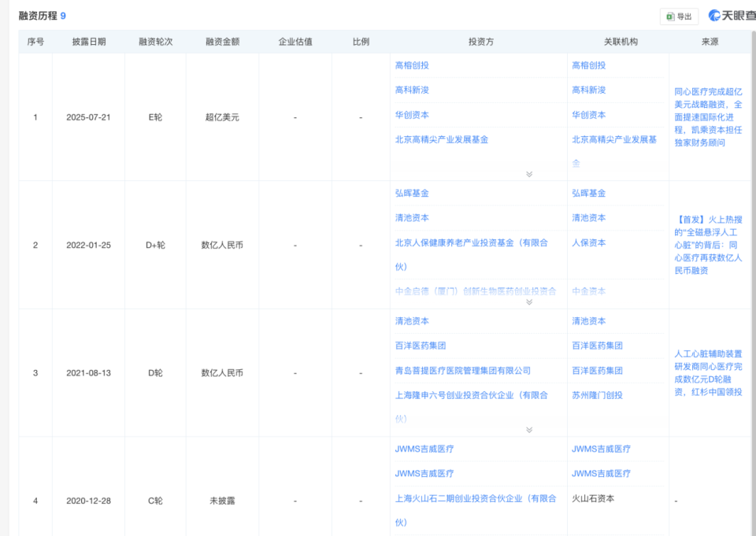Click the 导出 export button
The image size is (756, 536).
pyautogui.click(x=679, y=17)
